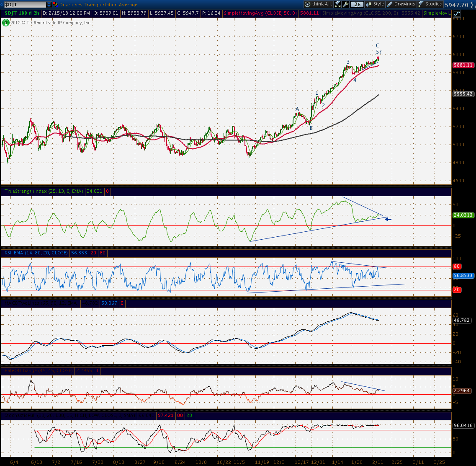This screenshot has height=466, width=476.
Task: Click the red 20 bubble on RSI axis
Action: pos(457,290)
